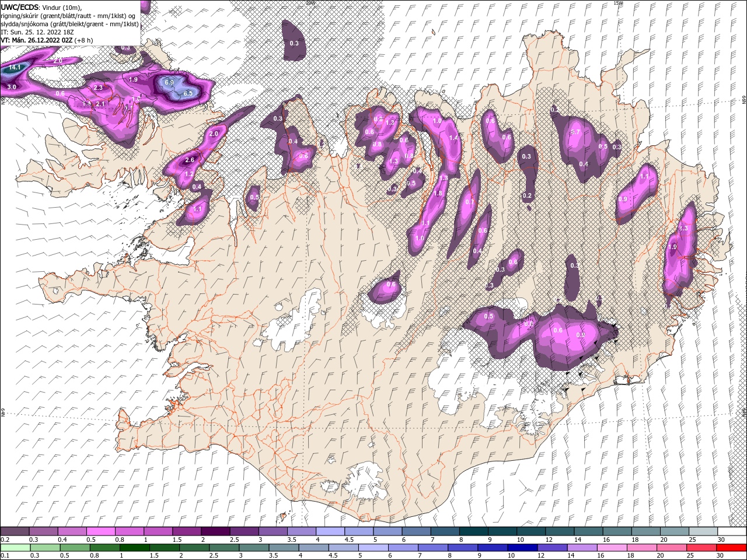Click the red swatch ending the rain scale
This screenshot has height=560, width=747.
[x=732, y=548]
